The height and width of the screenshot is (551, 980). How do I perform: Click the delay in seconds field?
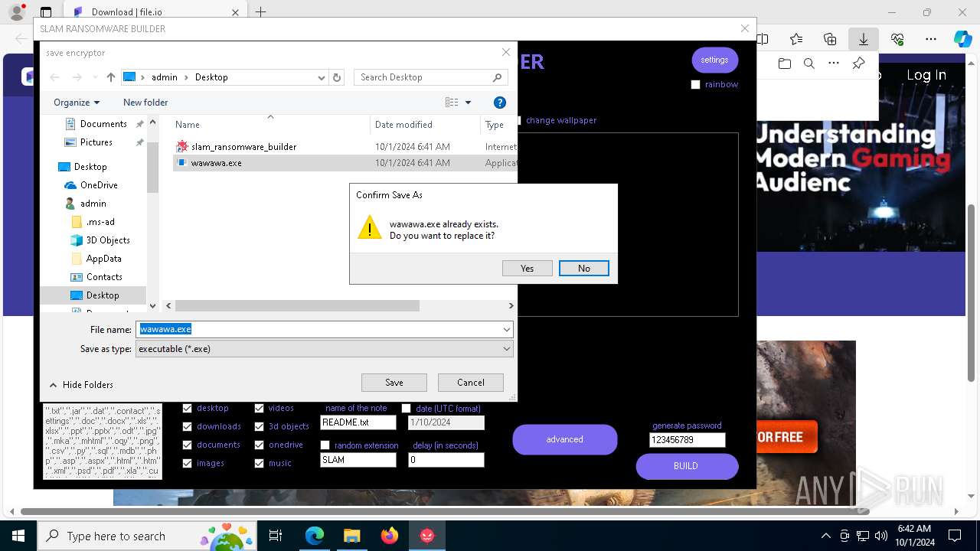[446, 460]
